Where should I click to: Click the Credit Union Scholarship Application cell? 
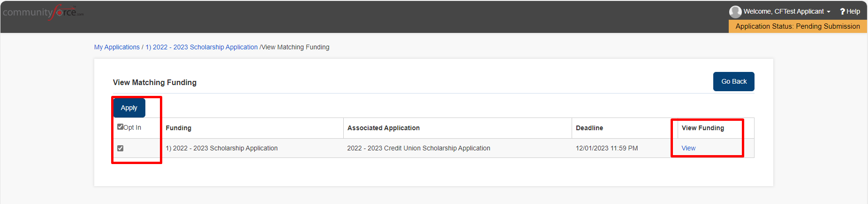419,148
